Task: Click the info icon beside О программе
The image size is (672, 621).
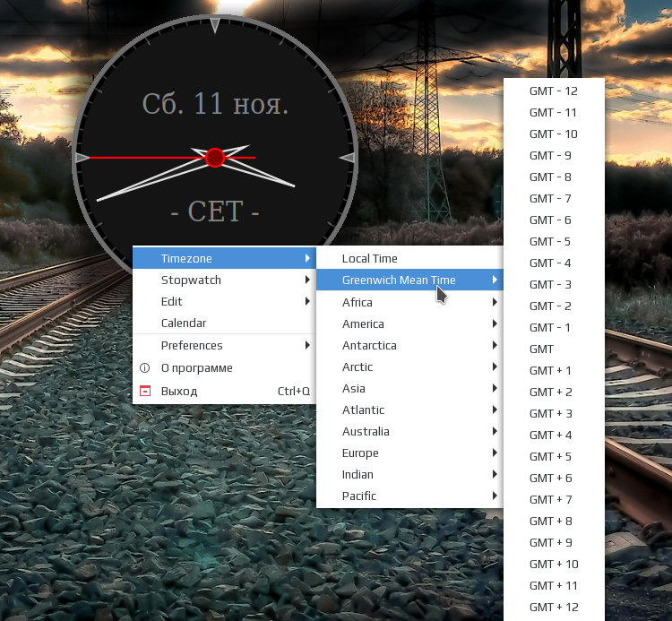Action: click(x=145, y=367)
